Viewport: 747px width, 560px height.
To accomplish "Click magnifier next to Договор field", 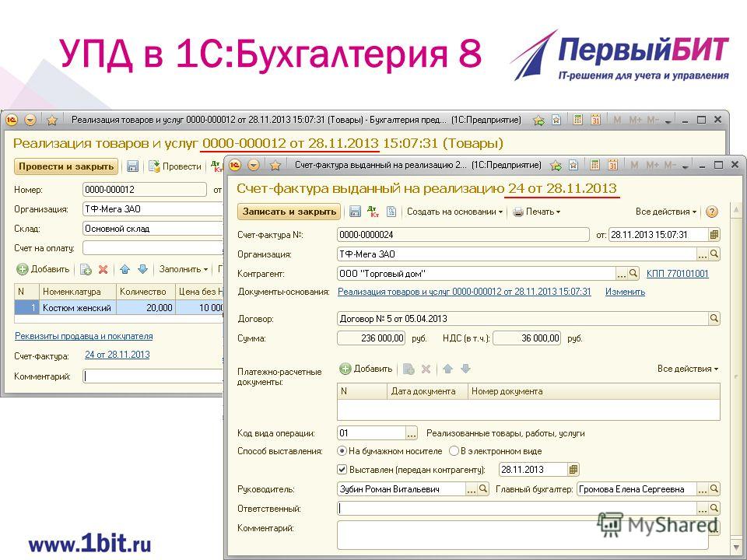I will 714,318.
